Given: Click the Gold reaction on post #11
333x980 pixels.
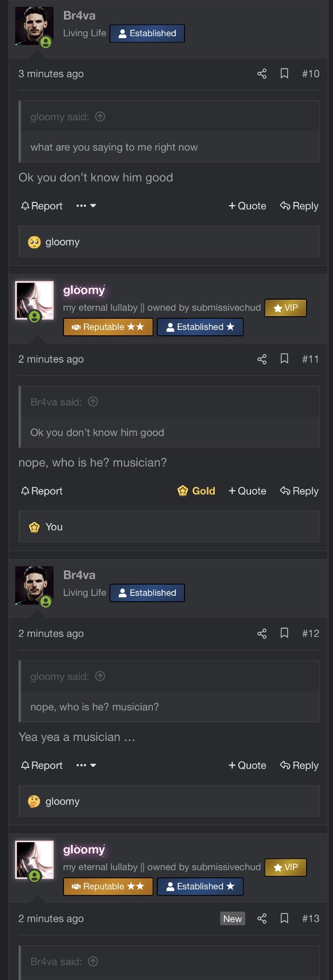Looking at the screenshot, I should (196, 491).
